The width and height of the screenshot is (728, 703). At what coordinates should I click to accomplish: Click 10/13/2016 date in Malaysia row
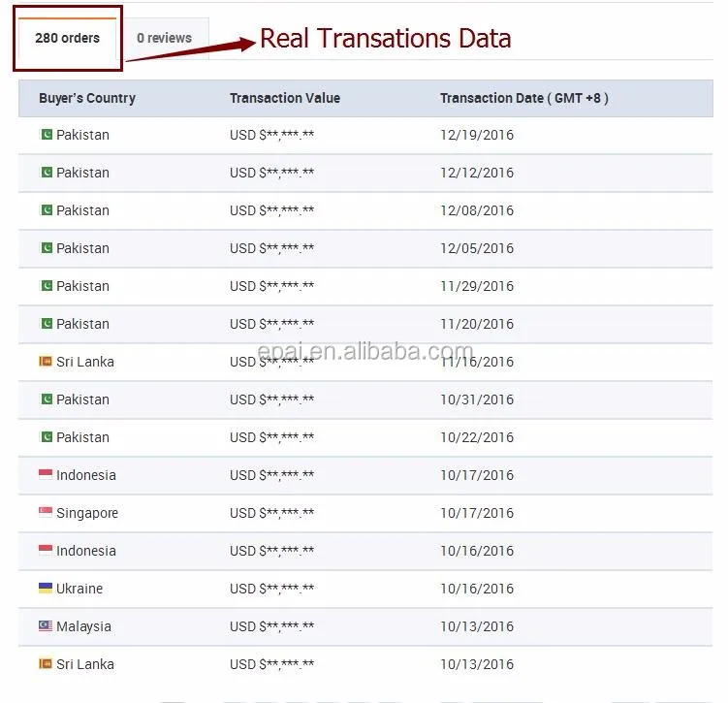(x=477, y=626)
